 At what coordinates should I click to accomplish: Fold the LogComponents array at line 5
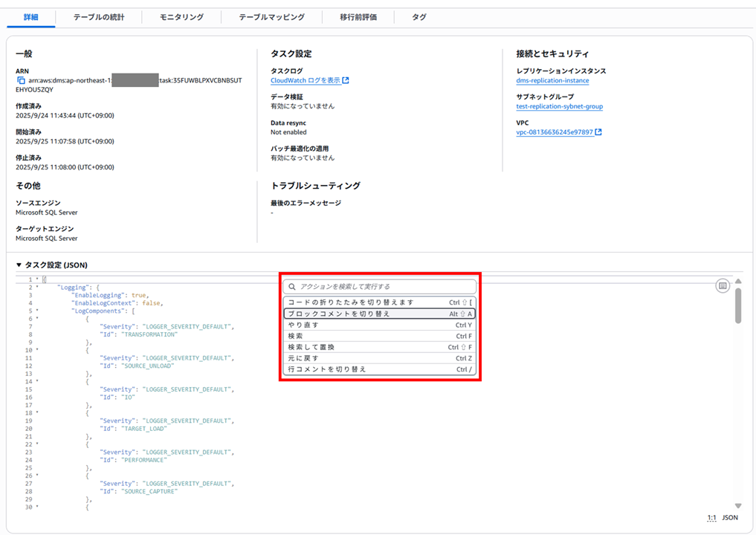pyautogui.click(x=37, y=311)
